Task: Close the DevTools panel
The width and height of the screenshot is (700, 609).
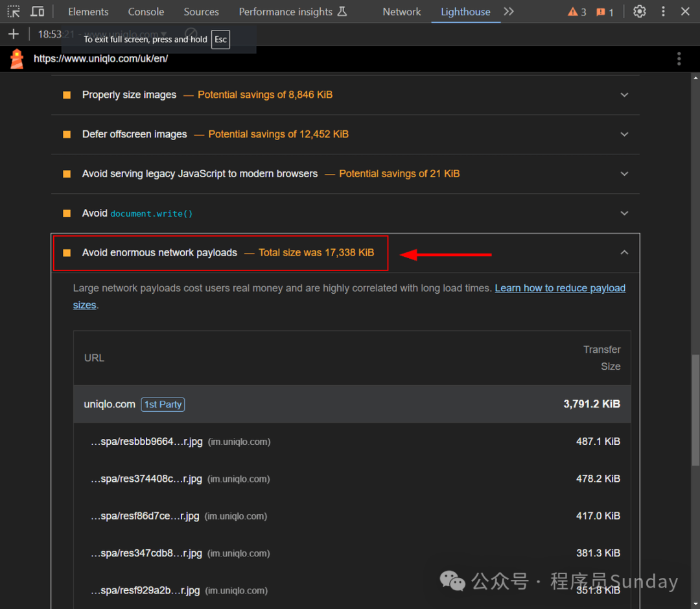Action: click(x=685, y=12)
